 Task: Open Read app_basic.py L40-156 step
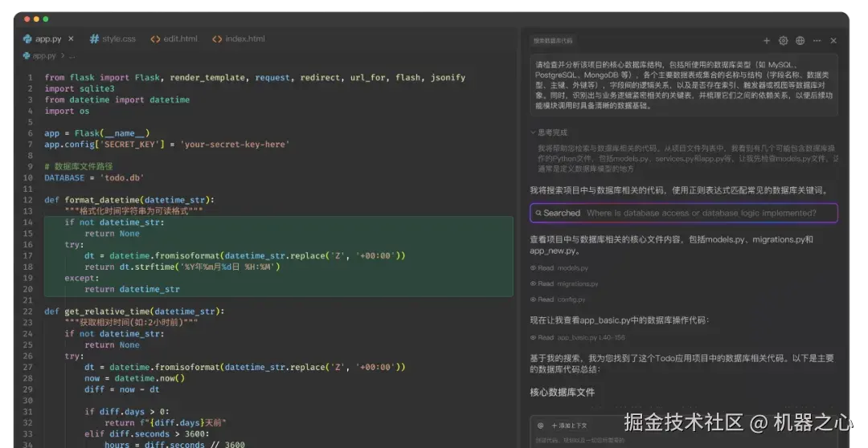click(x=577, y=337)
